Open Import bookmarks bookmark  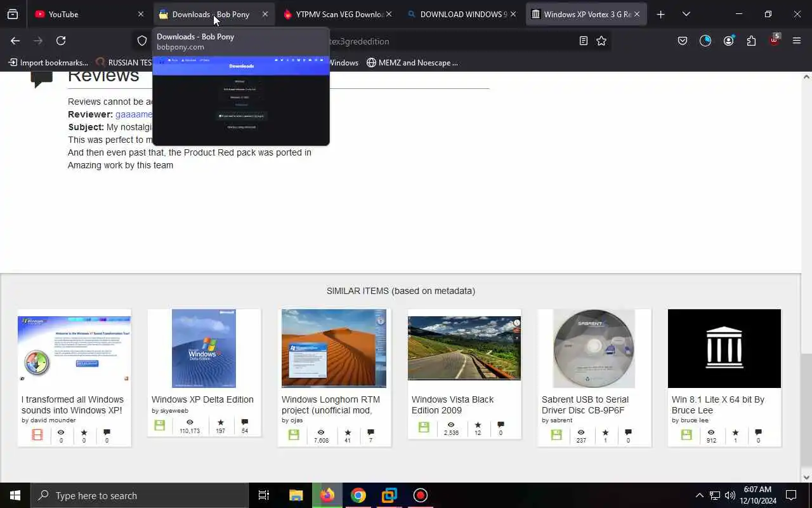click(x=48, y=62)
